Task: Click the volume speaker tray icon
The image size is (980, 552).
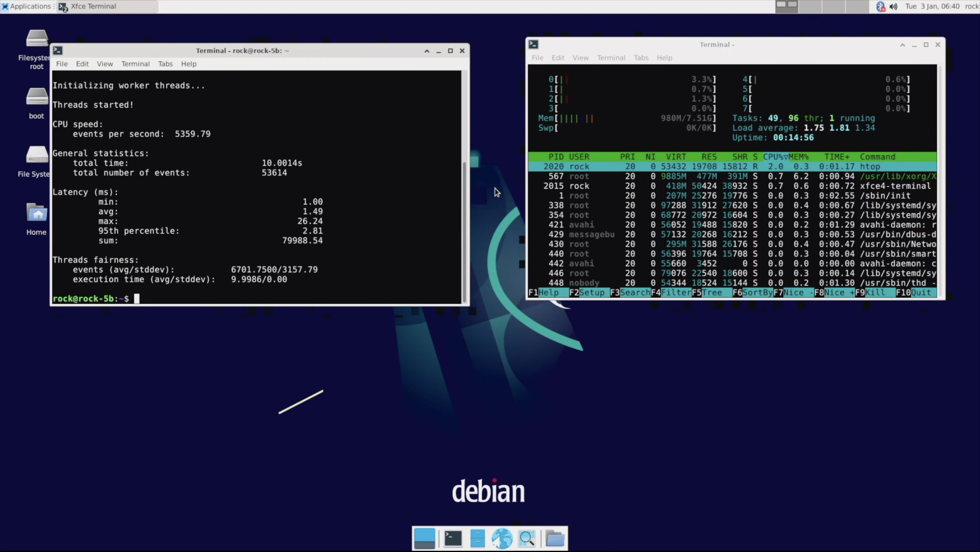Action: point(893,7)
